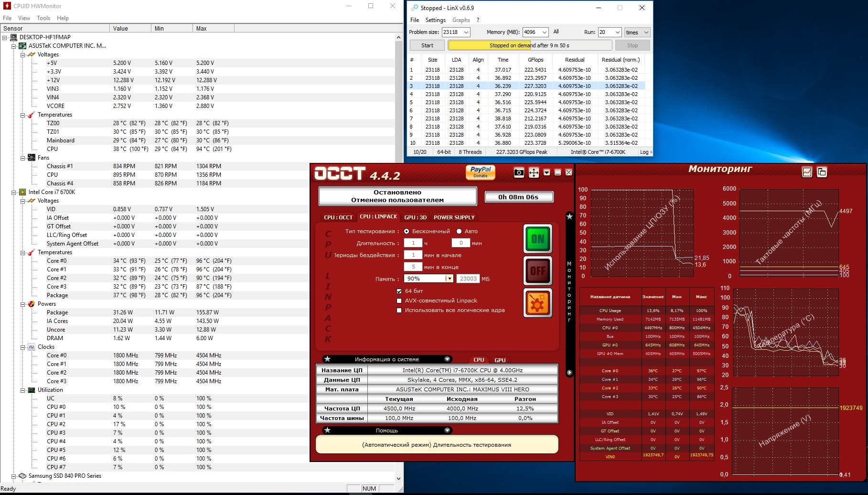Click the Temperatures thermometer icon under Intel Core
Screen dimensions: 868x495
pos(32,252)
